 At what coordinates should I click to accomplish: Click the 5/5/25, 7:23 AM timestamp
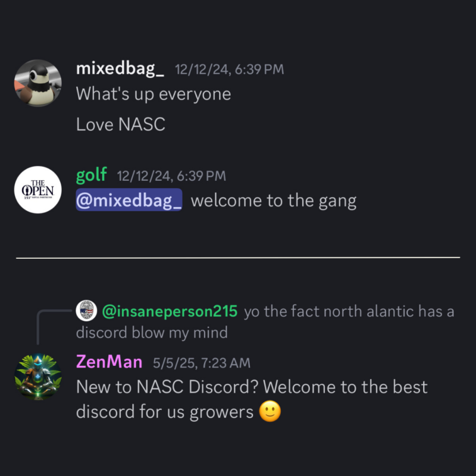[x=202, y=363]
